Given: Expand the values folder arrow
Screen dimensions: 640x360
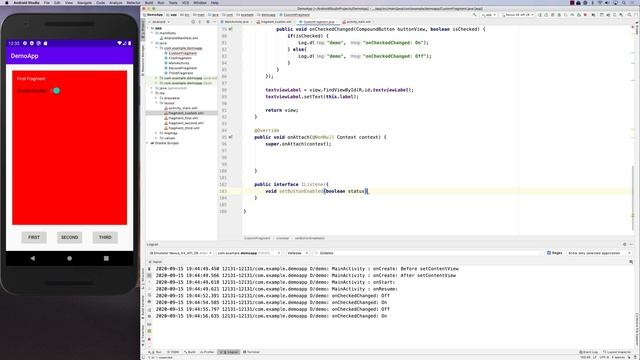Looking at the screenshot, I should tap(157, 138).
